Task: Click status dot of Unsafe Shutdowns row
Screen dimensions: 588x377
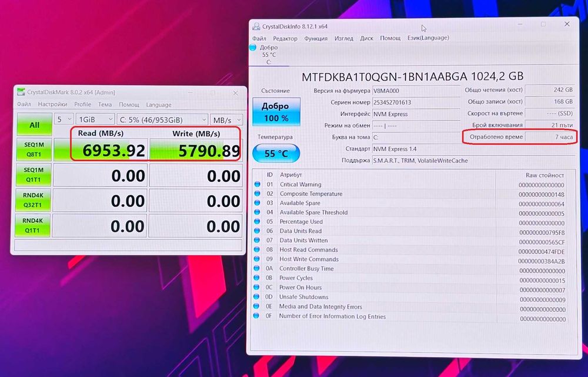Action: 256,297
